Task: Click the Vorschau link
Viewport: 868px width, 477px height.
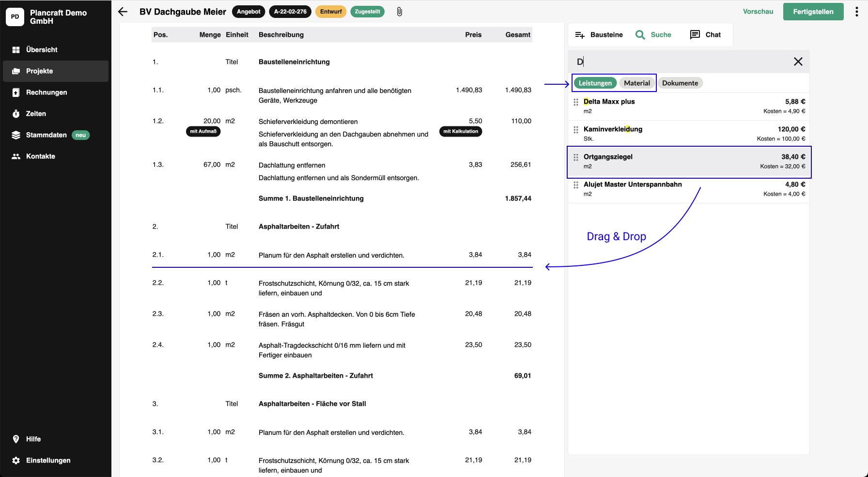Action: tap(758, 12)
